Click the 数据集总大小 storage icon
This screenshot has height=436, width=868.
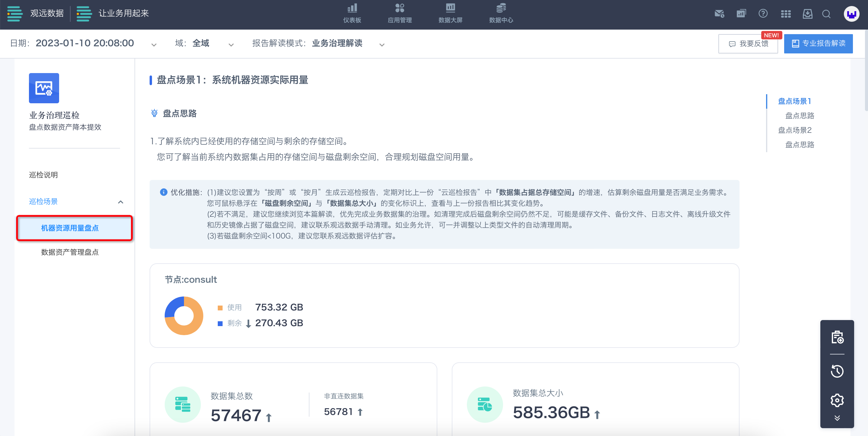(x=485, y=404)
